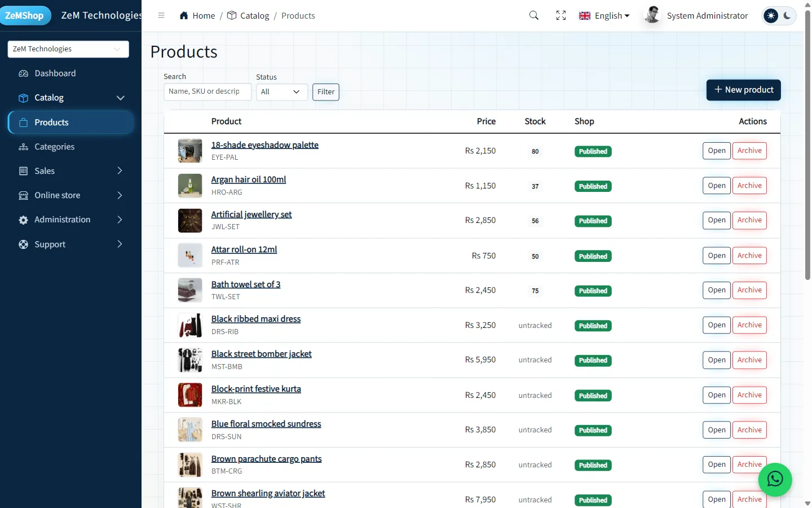
Task: Click Open for Attar roll-on 12ml
Action: (717, 256)
